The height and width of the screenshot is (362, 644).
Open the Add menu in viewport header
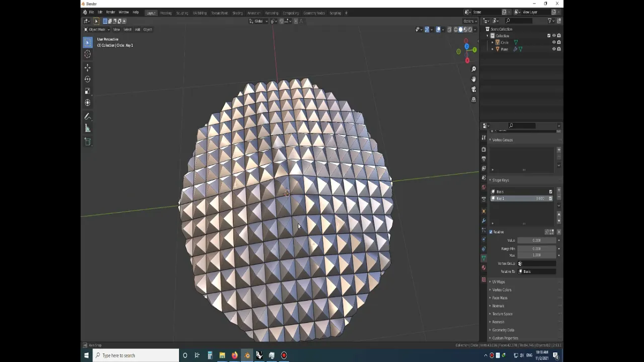137,30
